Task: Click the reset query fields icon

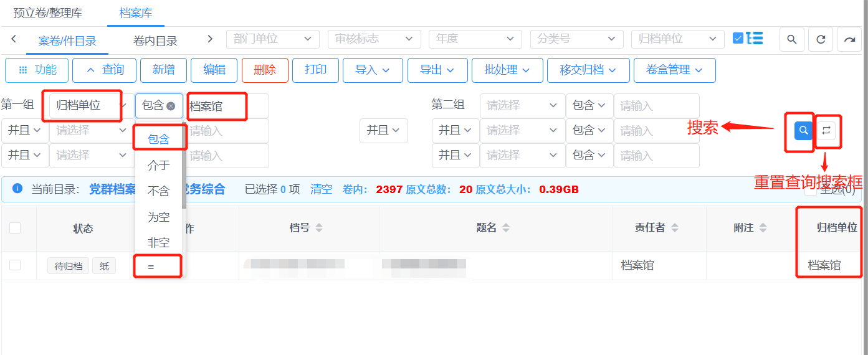Action: pyautogui.click(x=826, y=130)
